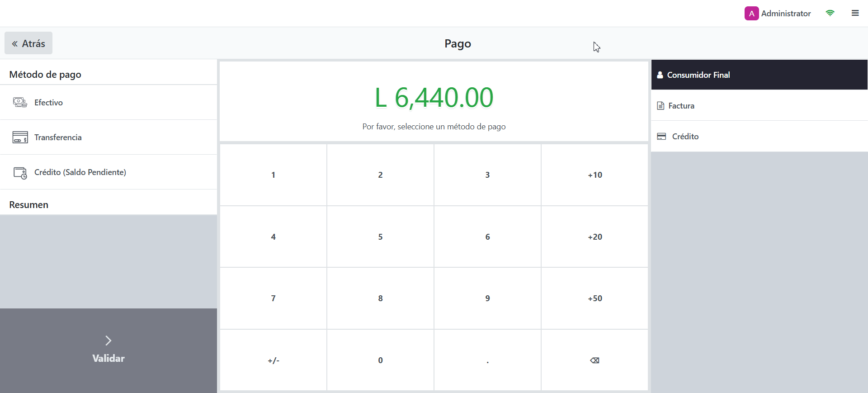
Task: Add 50 using the +50 key
Action: coord(594,298)
